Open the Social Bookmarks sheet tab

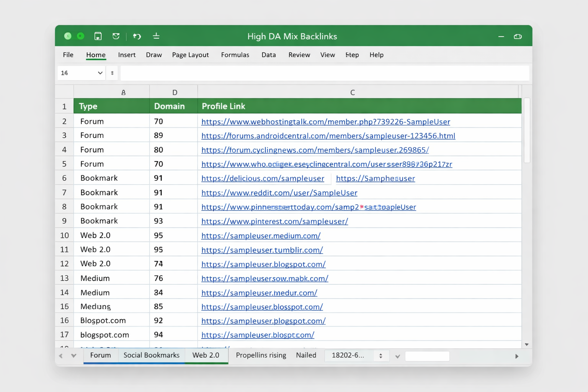tap(151, 355)
